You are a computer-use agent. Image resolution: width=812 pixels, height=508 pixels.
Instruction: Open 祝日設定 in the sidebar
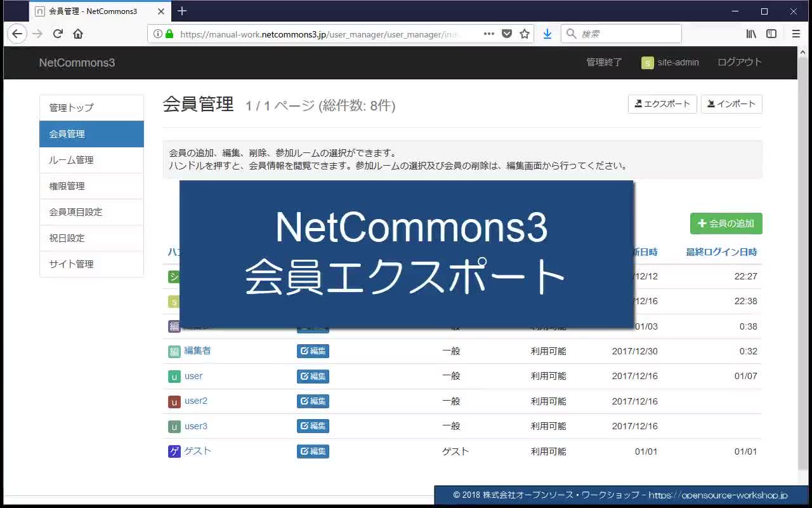(x=91, y=238)
